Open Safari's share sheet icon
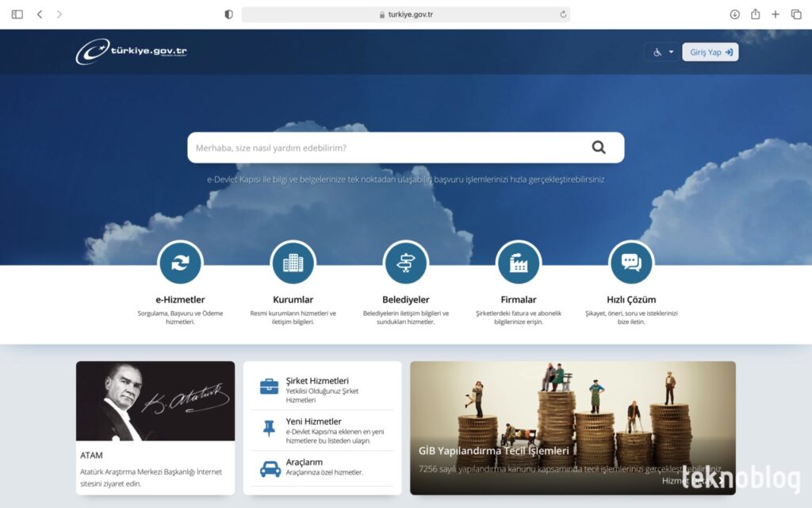This screenshot has height=508, width=812. pyautogui.click(x=755, y=14)
